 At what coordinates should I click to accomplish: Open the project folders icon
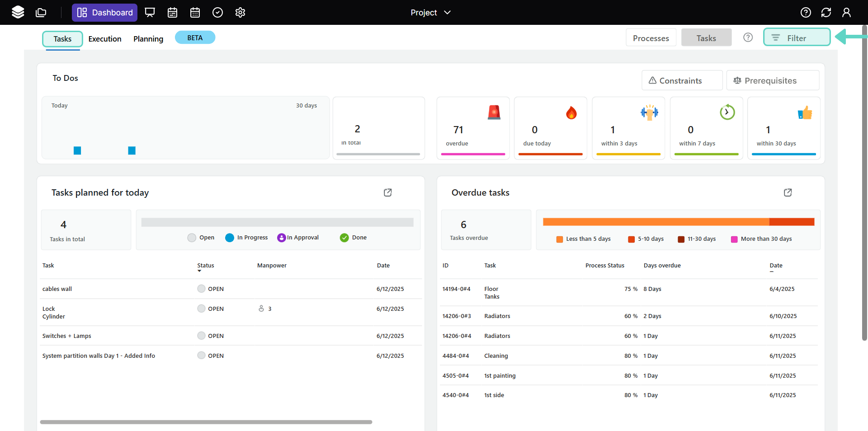click(x=41, y=12)
